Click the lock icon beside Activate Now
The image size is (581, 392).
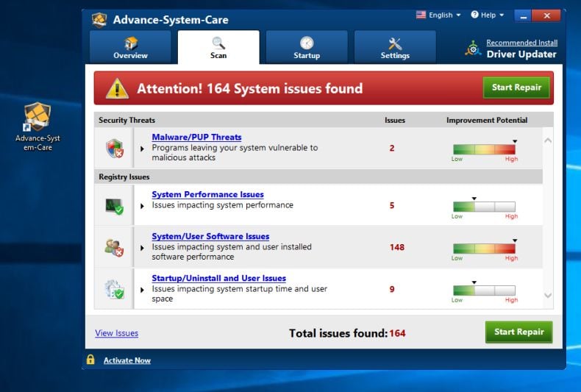tap(90, 360)
